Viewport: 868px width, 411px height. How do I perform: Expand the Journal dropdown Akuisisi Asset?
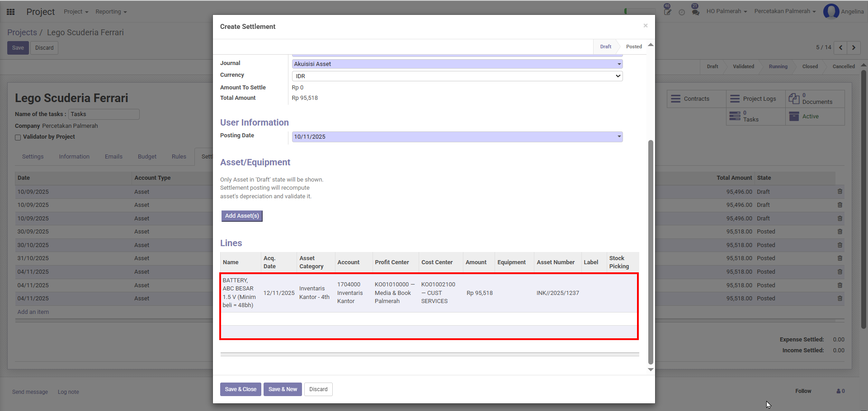pos(457,64)
